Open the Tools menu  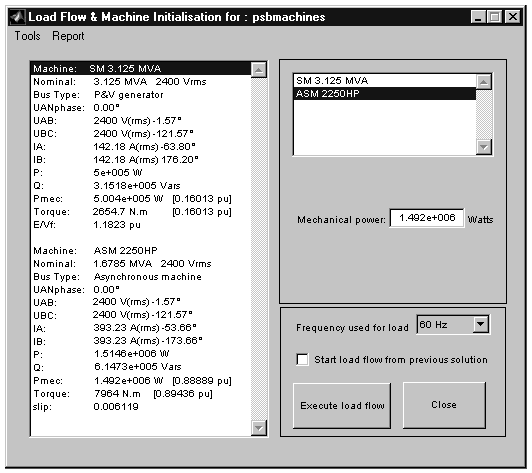click(27, 36)
